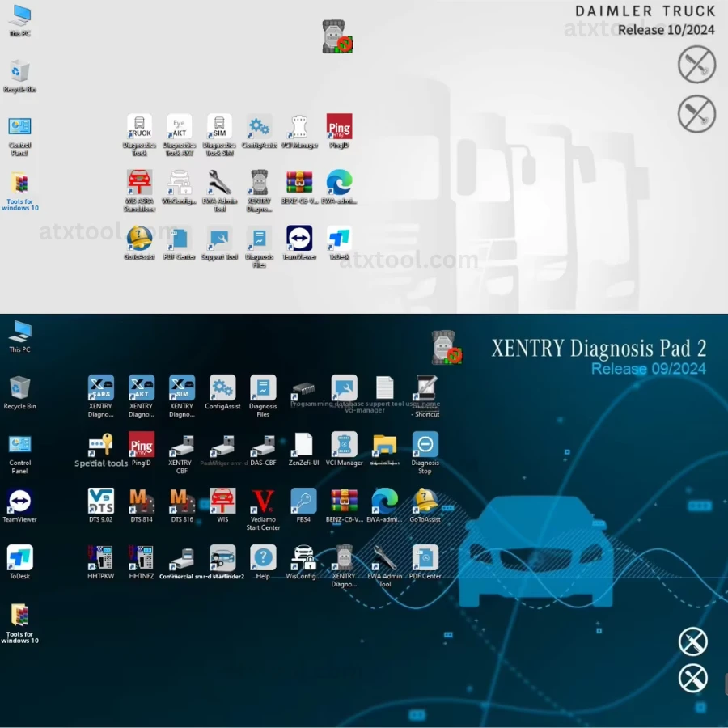The width and height of the screenshot is (728, 728).
Task: Open Commercial smr-d shortcut
Action: point(181,558)
